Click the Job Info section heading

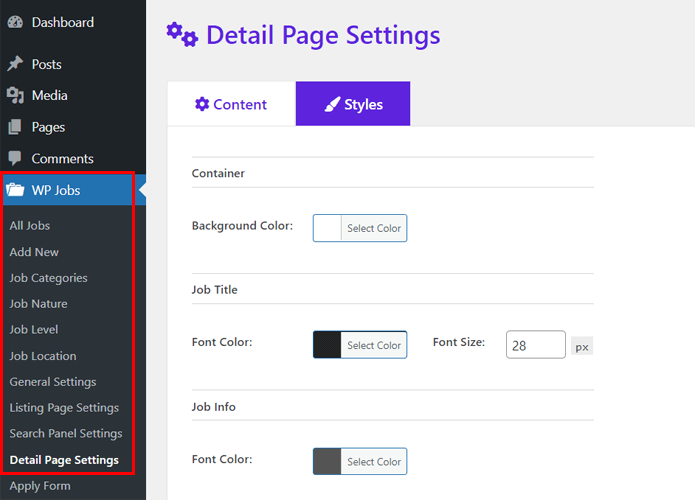click(x=213, y=407)
